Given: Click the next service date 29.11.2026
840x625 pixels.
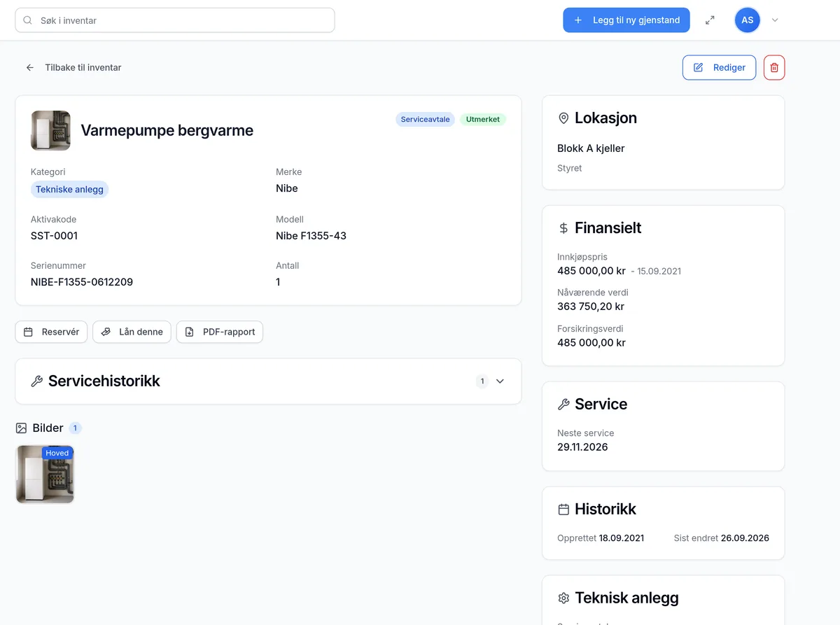Looking at the screenshot, I should click(582, 447).
